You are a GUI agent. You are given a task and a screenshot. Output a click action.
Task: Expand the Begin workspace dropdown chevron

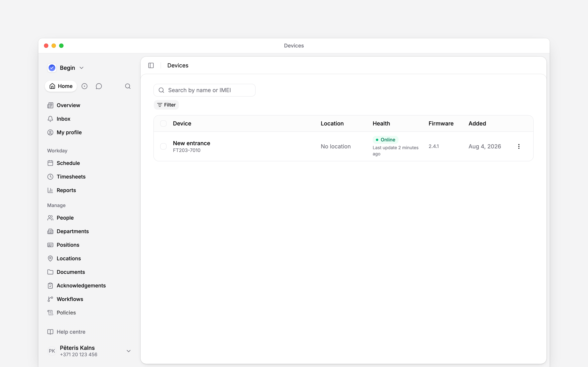[82, 68]
